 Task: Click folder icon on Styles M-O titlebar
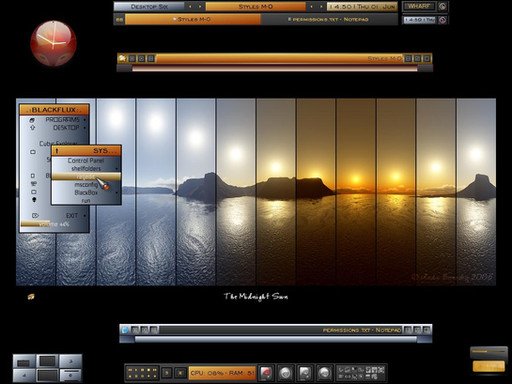point(122,58)
